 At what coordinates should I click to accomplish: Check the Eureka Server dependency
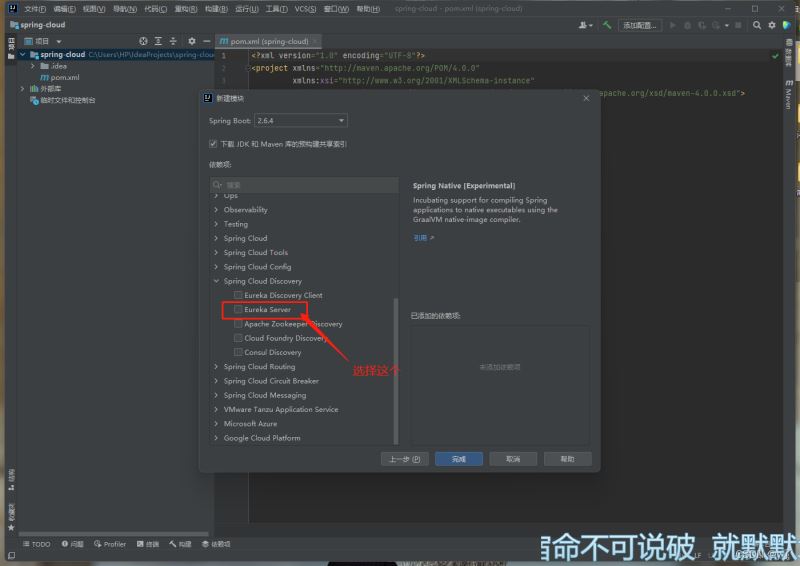pyautogui.click(x=238, y=310)
